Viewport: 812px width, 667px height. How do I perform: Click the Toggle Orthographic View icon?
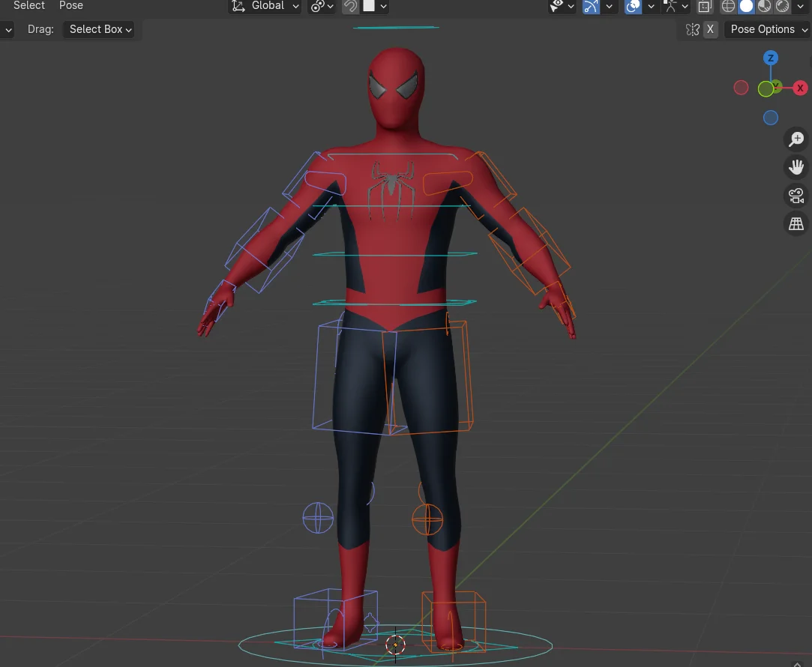pos(796,223)
